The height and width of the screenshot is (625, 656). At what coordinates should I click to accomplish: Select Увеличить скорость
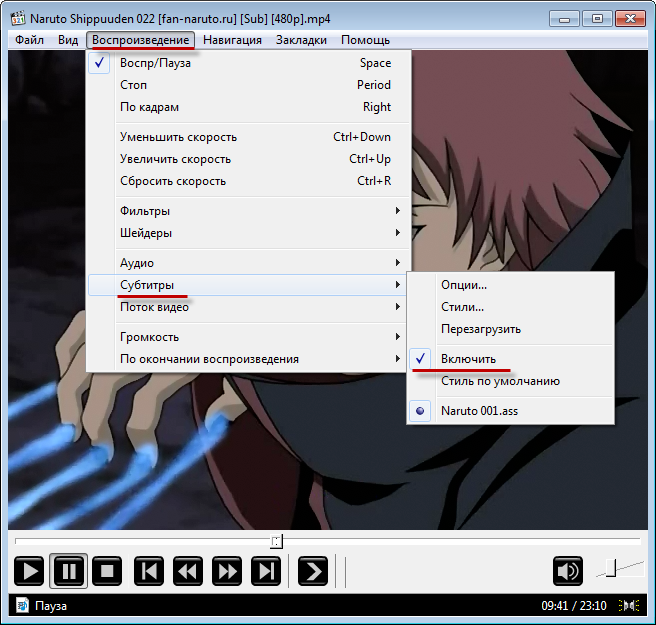tap(249, 159)
